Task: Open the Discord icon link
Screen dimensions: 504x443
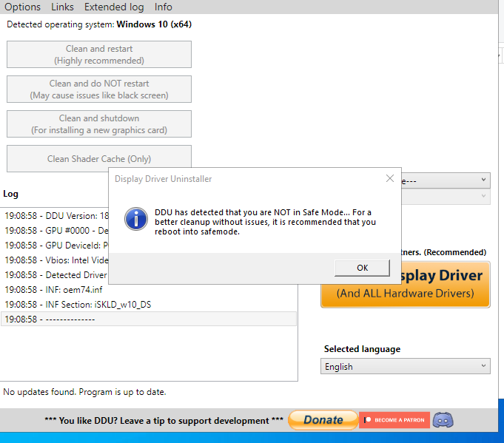Action: tap(443, 420)
